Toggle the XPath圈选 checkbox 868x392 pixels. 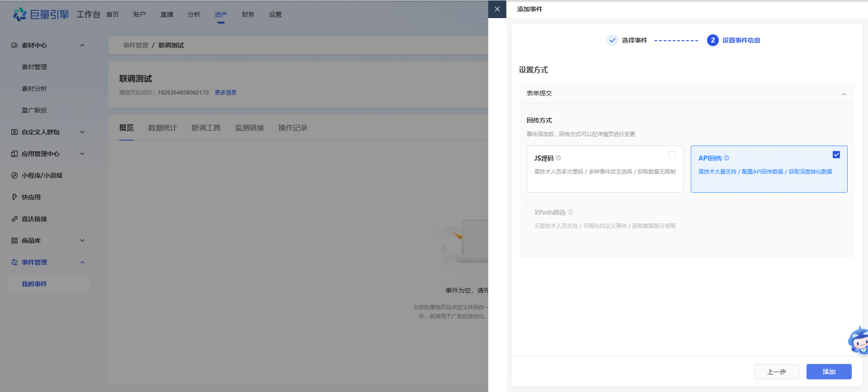(672, 209)
